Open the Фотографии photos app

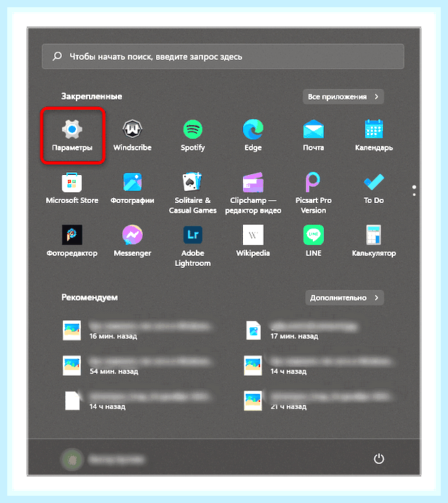click(x=132, y=188)
